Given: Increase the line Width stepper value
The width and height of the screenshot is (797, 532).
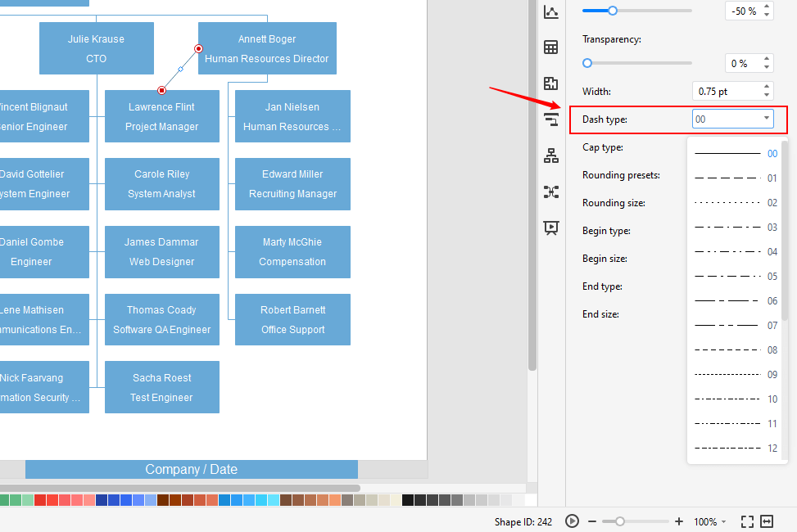Looking at the screenshot, I should coord(767,87).
